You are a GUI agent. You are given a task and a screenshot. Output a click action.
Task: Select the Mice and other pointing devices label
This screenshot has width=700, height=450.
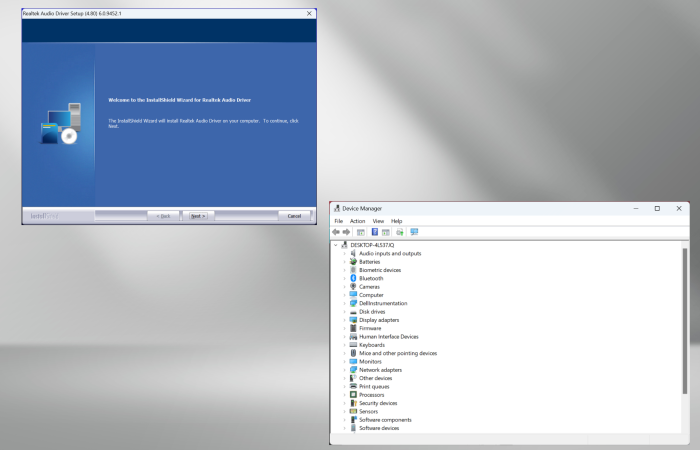coord(398,353)
